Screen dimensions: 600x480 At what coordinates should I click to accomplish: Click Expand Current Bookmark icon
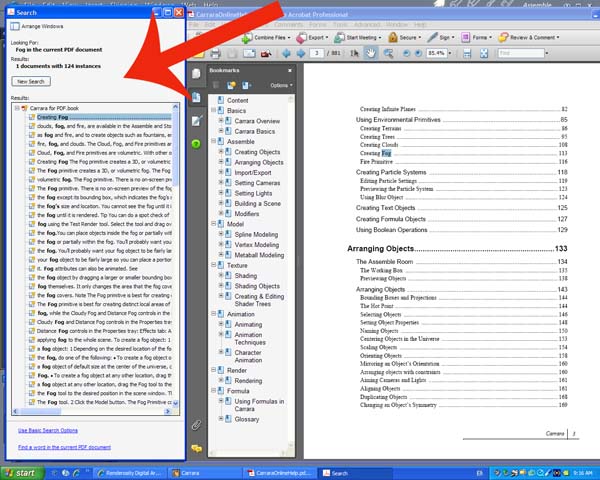pyautogui.click(x=245, y=85)
